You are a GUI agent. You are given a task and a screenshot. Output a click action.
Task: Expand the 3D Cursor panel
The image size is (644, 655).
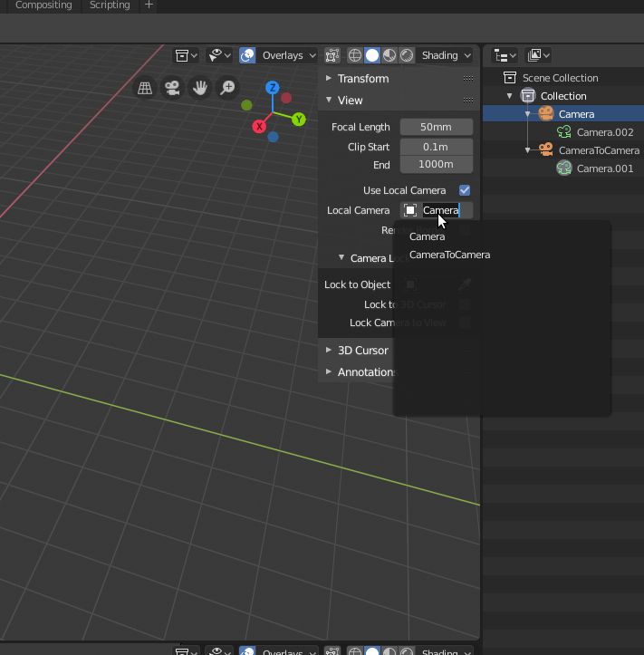[329, 350]
